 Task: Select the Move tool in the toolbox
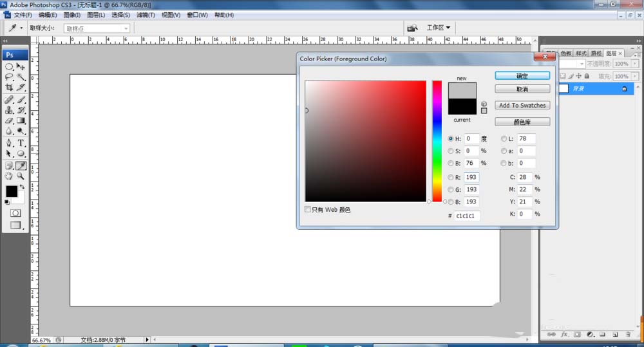click(21, 67)
